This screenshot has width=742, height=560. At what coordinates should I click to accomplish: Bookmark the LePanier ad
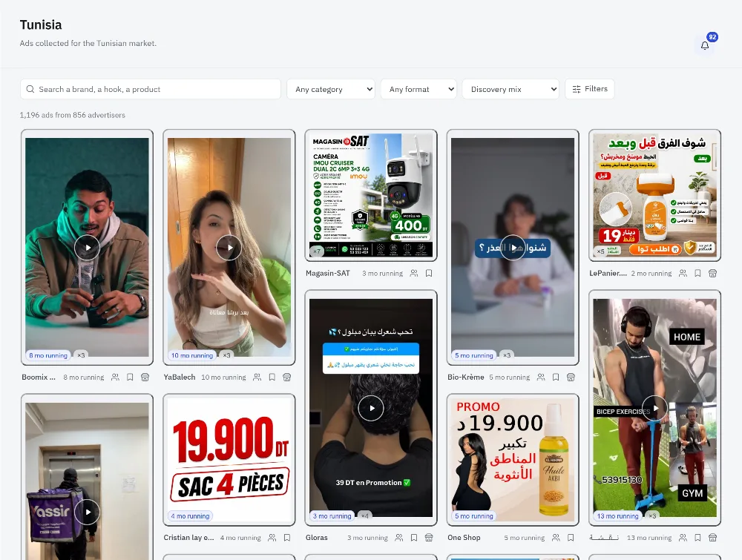[x=697, y=273]
